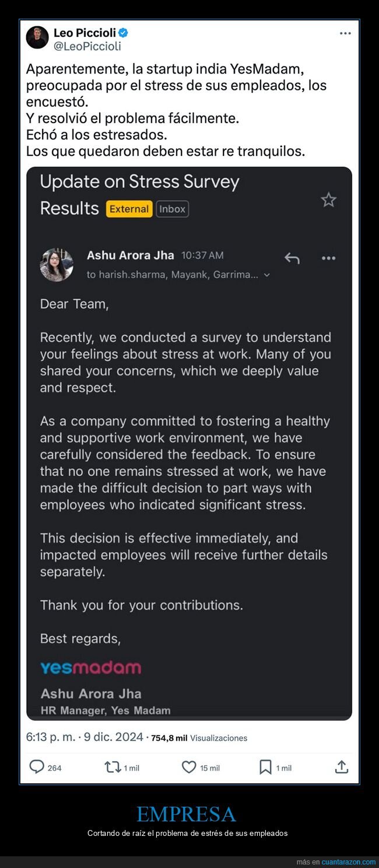Like the tweet with heart icon
This screenshot has width=379, height=868.
coord(189,767)
